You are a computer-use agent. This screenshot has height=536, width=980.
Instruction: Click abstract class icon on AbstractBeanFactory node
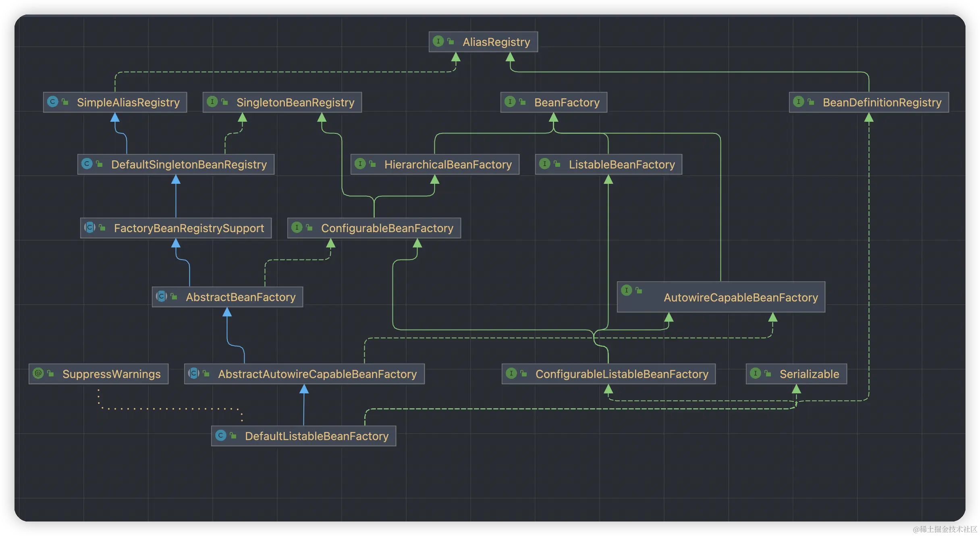(161, 296)
